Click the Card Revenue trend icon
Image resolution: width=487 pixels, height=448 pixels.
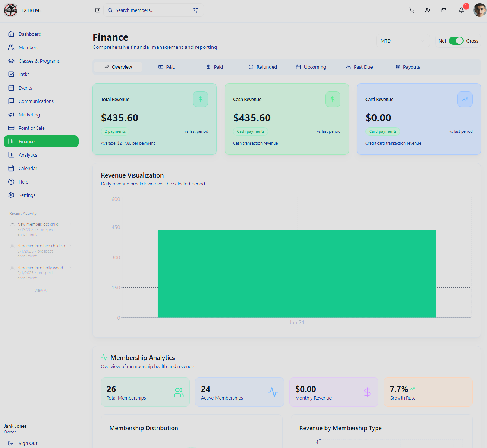465,99
